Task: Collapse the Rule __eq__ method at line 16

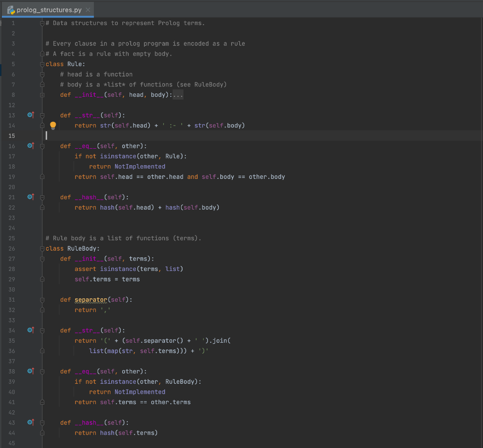Action: click(x=42, y=146)
